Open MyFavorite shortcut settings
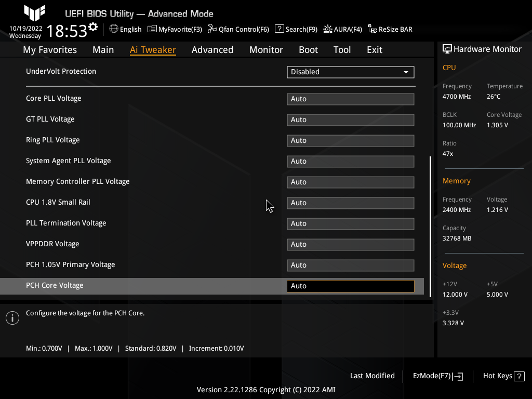 pyautogui.click(x=175, y=29)
